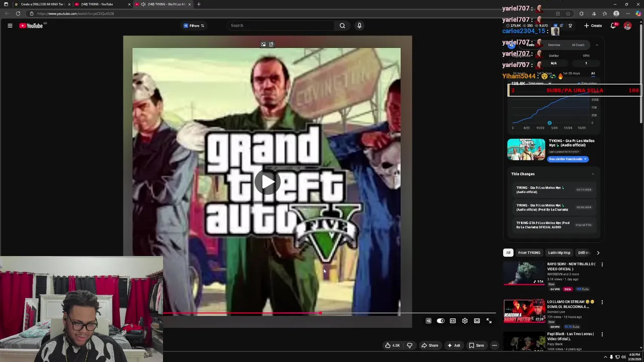Collapse the stats panel chevron
This screenshot has height=362, width=644.
[597, 45]
